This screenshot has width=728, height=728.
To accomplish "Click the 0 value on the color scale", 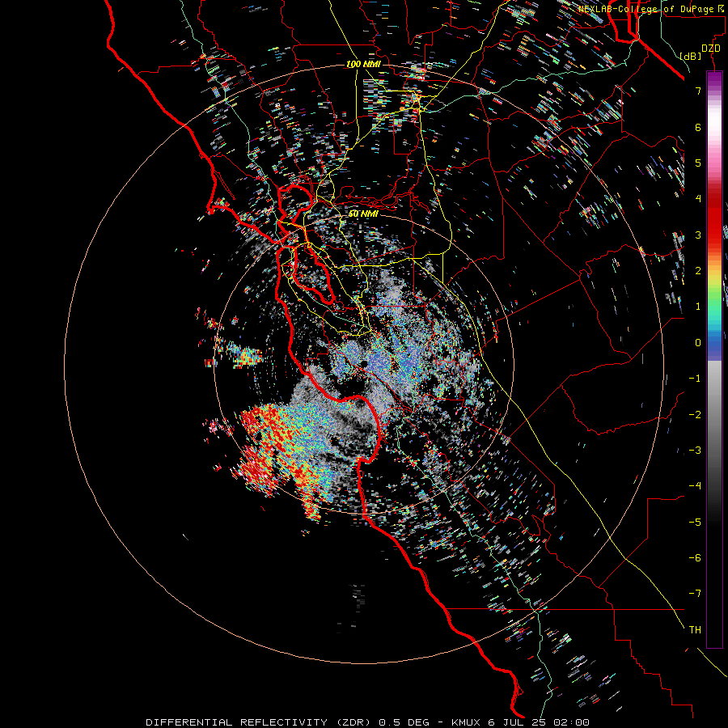I will 698,343.
